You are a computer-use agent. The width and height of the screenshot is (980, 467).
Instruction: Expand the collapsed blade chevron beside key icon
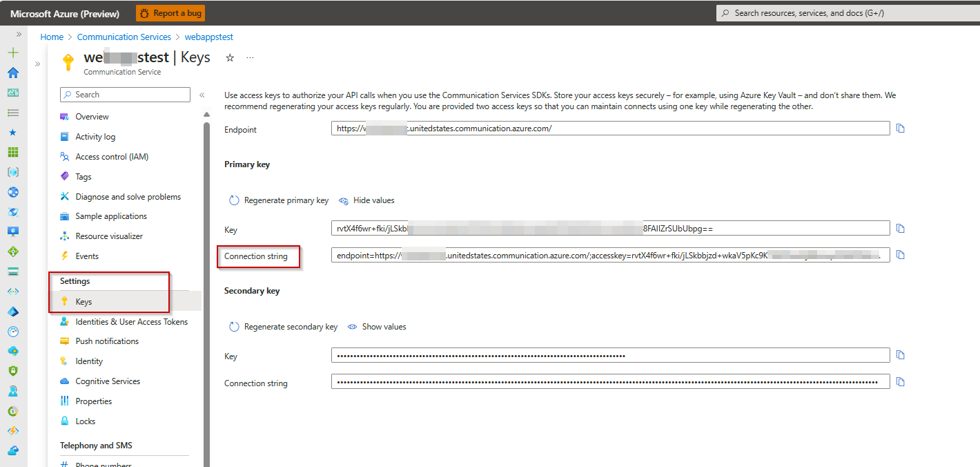(x=37, y=64)
